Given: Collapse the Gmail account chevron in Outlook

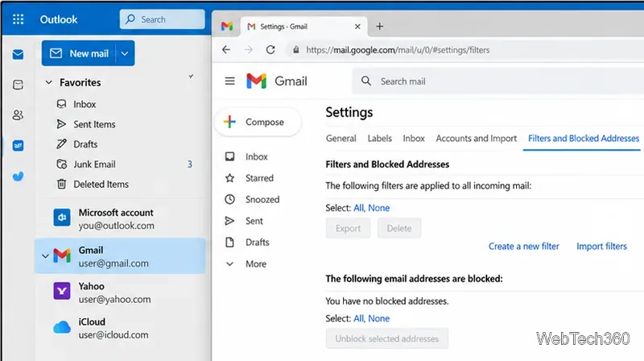Looking at the screenshot, I should [45, 256].
